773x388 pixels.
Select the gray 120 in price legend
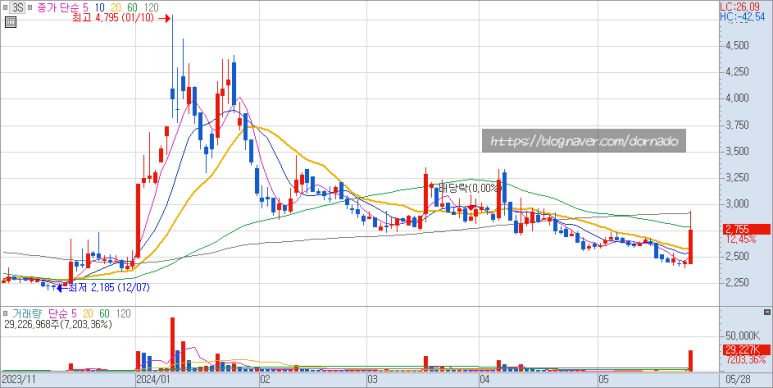pyautogui.click(x=151, y=7)
